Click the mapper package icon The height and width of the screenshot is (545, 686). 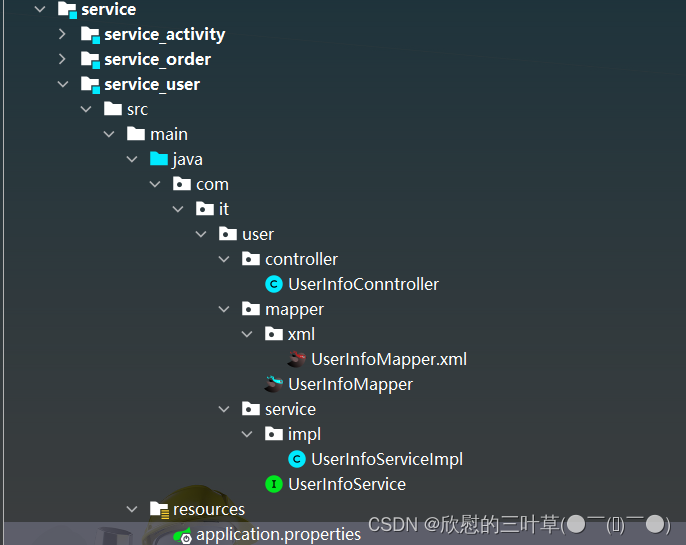pos(251,309)
